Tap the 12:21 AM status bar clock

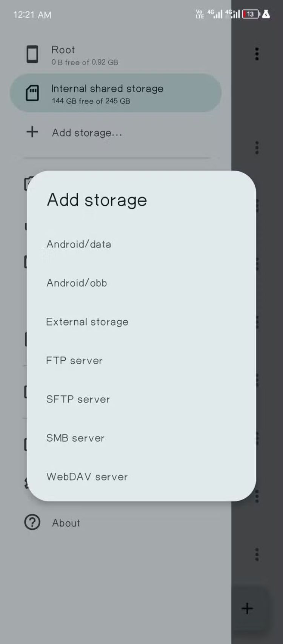(32, 15)
